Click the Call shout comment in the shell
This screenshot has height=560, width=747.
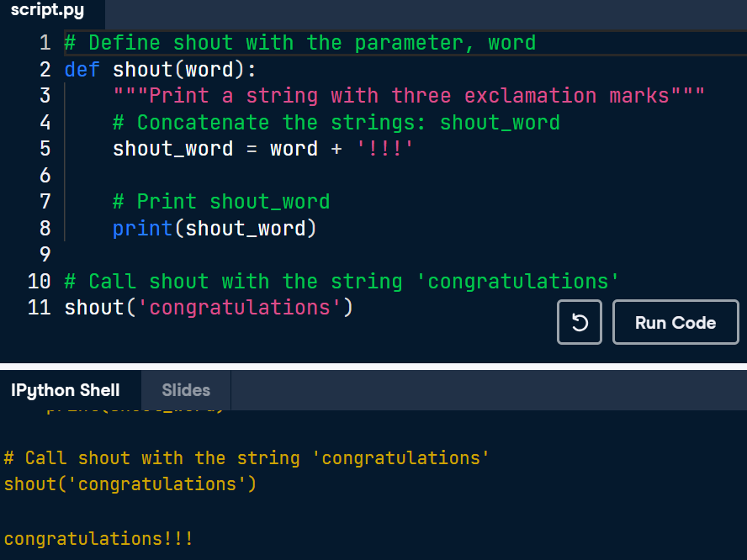click(x=246, y=458)
